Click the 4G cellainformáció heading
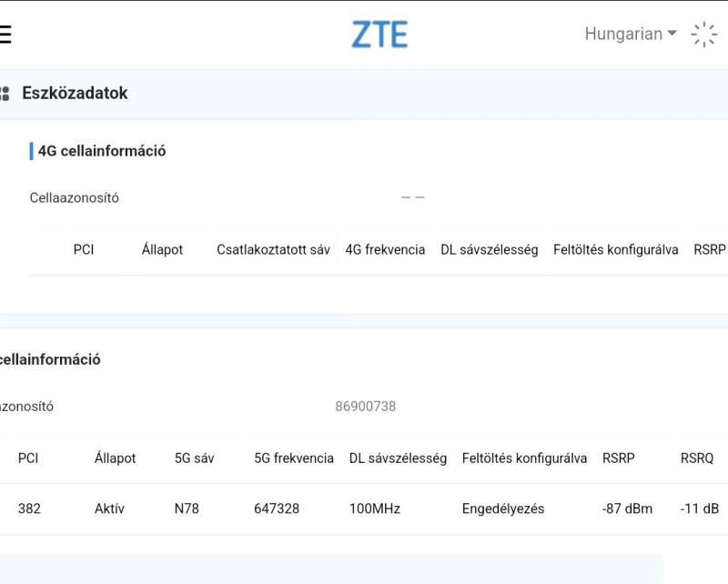Image resolution: width=728 pixels, height=584 pixels. (x=102, y=151)
